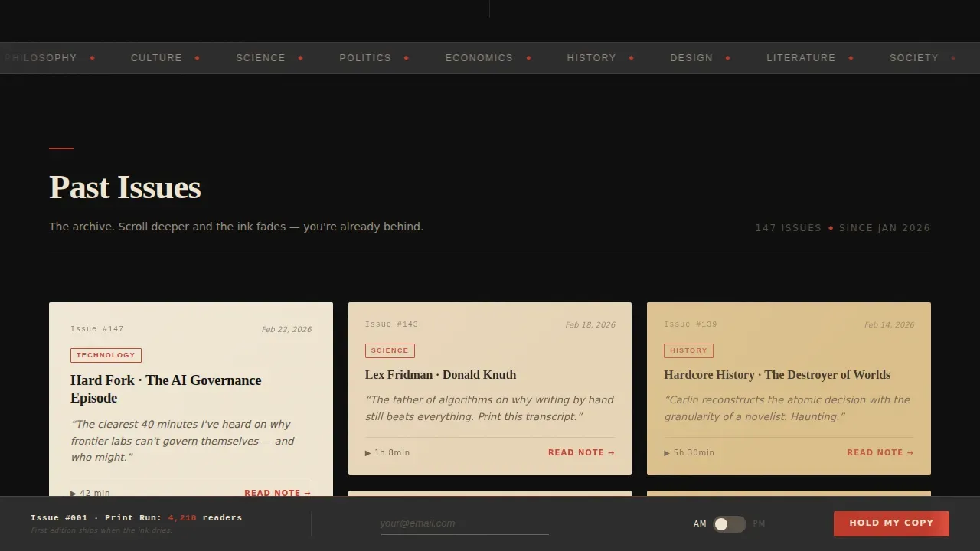Select the SCIENCE ticker category

click(260, 58)
